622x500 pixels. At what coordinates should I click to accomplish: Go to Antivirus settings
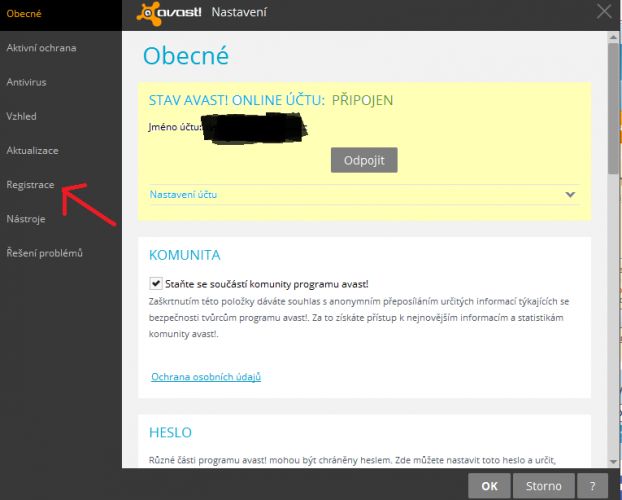click(x=26, y=82)
